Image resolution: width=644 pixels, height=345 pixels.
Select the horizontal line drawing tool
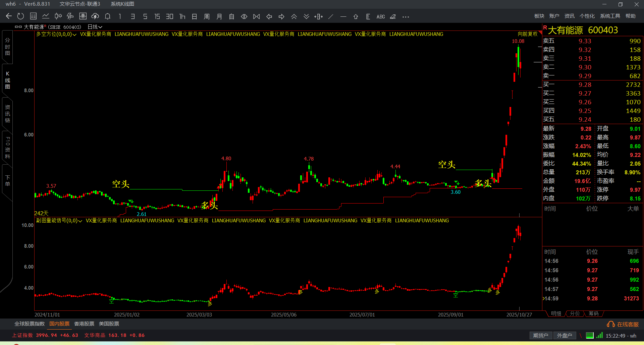click(x=343, y=16)
